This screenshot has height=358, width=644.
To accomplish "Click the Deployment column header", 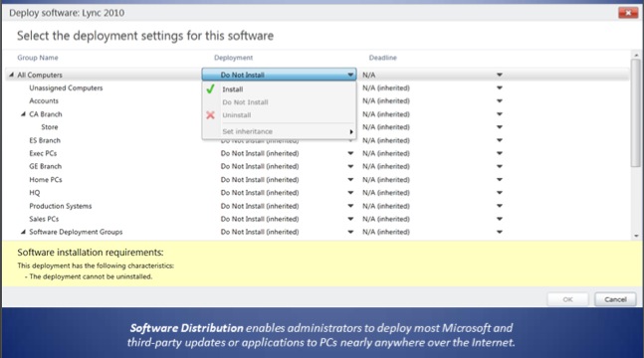I will tap(233, 58).
